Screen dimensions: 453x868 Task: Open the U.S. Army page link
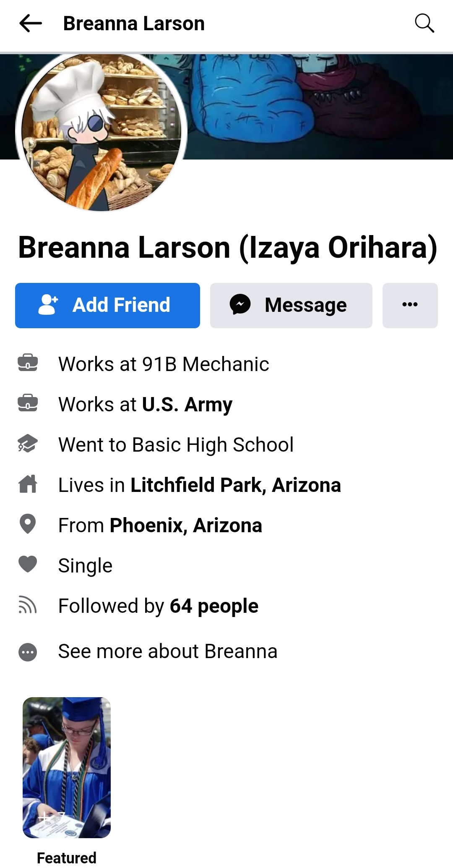tap(187, 404)
